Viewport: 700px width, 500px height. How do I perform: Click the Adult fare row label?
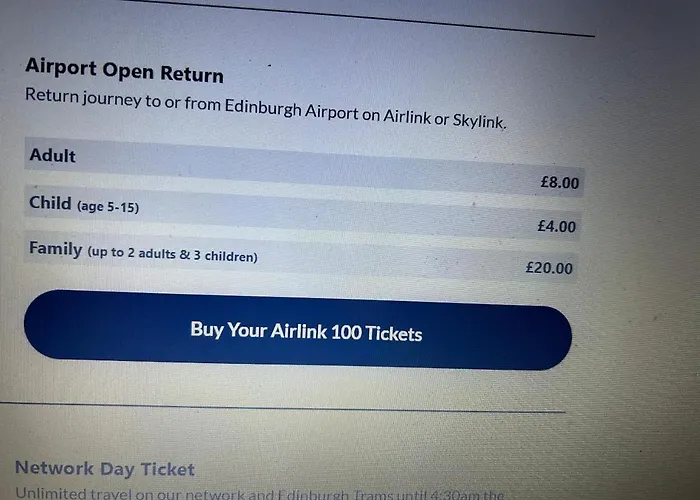click(53, 155)
